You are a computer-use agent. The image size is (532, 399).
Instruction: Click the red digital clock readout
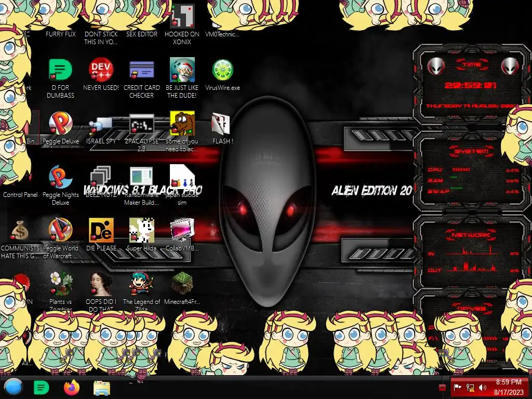[471, 85]
